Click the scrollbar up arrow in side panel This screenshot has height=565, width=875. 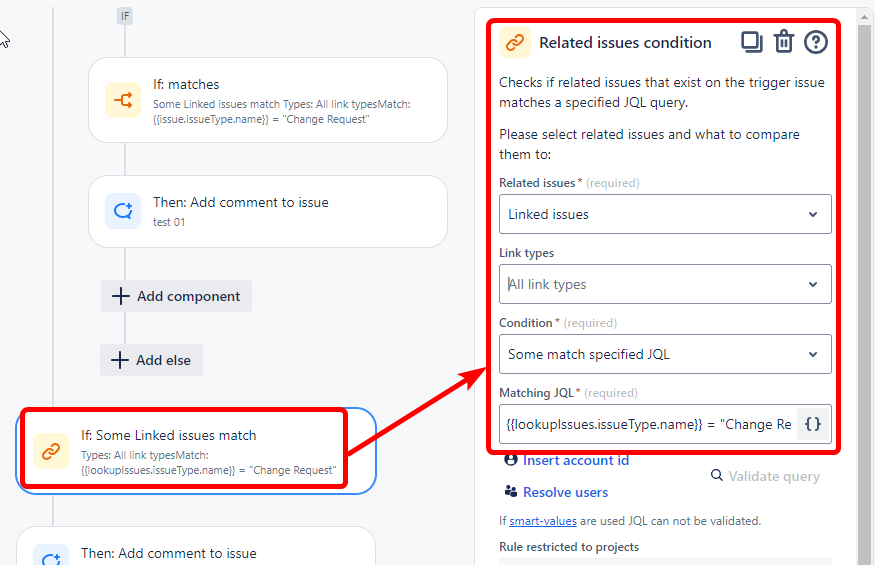(x=864, y=17)
